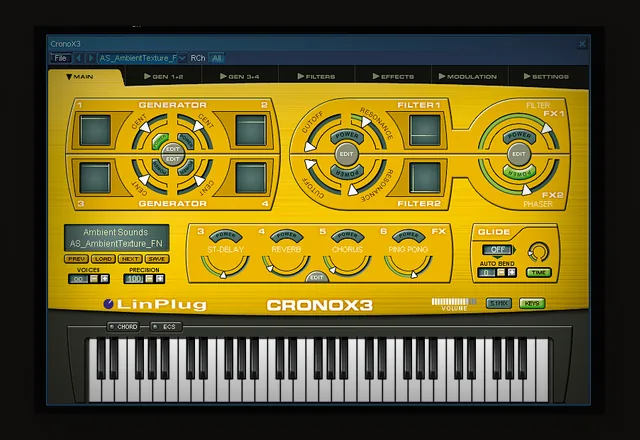This screenshot has width=640, height=440.
Task: Click the filter section EDIT button
Action: click(347, 154)
